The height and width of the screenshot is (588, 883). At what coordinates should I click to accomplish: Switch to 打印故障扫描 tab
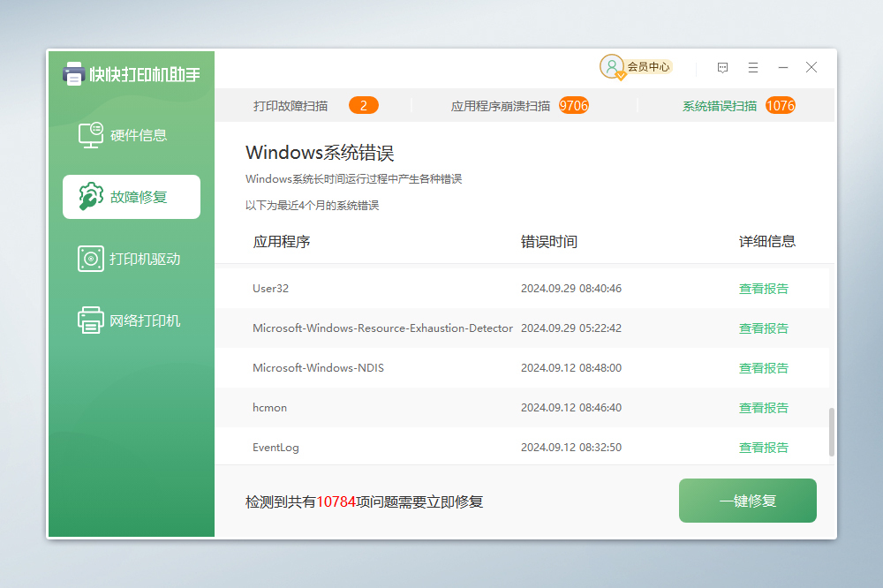click(x=291, y=106)
